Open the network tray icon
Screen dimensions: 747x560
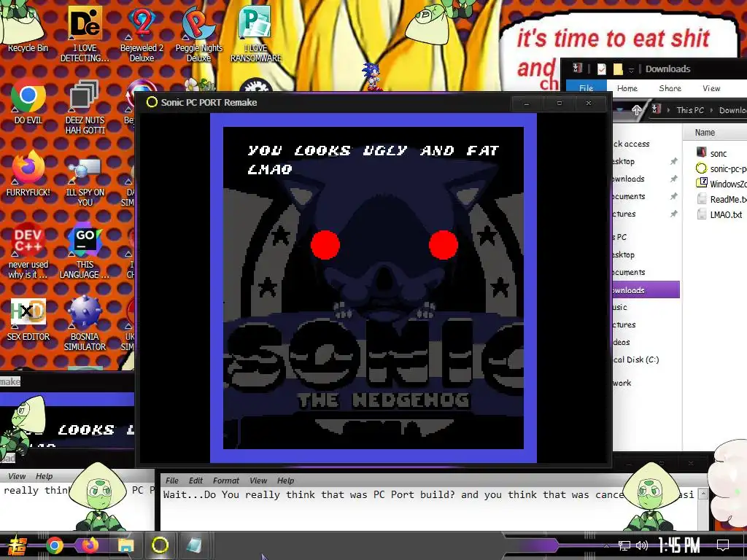(x=624, y=545)
